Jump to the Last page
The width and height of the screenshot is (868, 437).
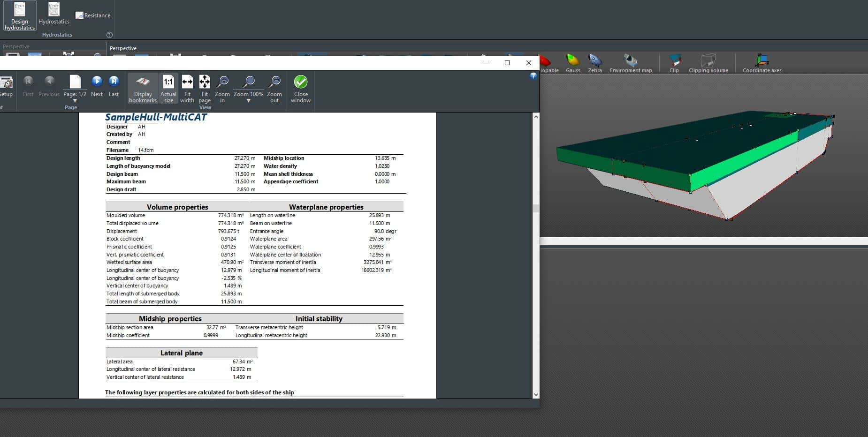(x=114, y=86)
